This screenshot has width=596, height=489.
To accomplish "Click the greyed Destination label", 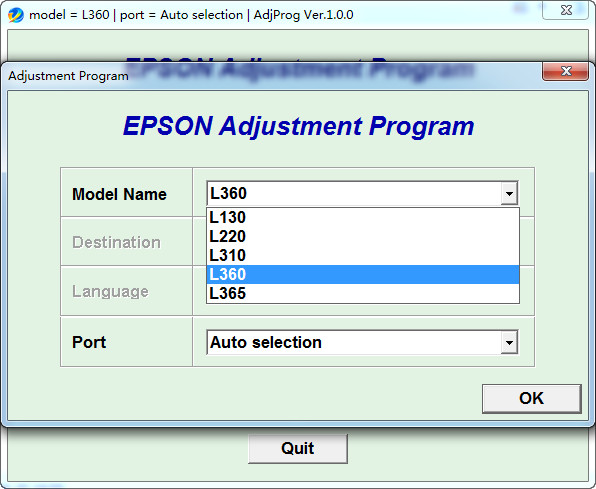I will (116, 242).
